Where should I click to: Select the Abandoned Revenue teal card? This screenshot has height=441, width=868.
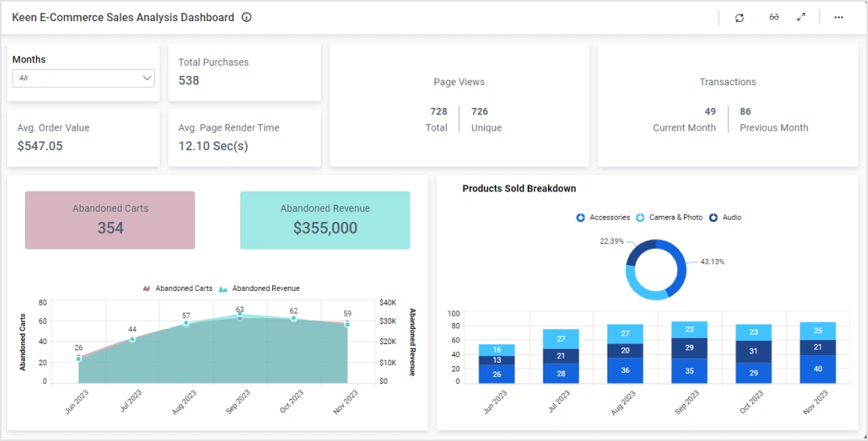[325, 220]
